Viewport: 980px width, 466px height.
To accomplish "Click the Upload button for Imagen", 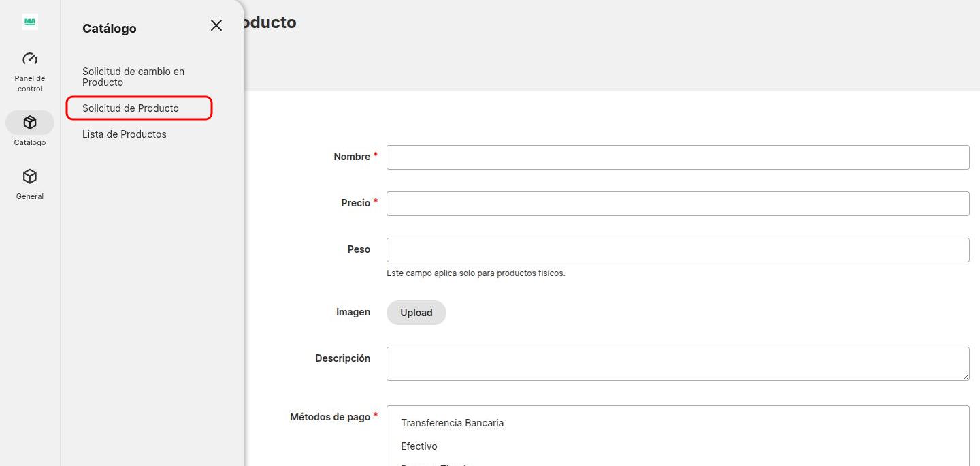I will (x=416, y=312).
